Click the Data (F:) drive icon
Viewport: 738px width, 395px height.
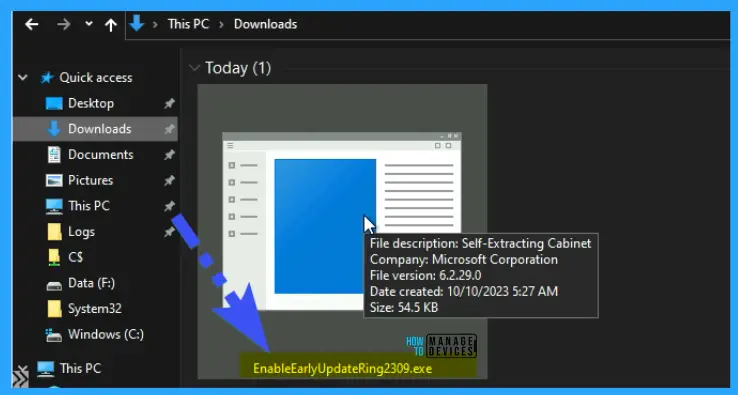point(54,285)
